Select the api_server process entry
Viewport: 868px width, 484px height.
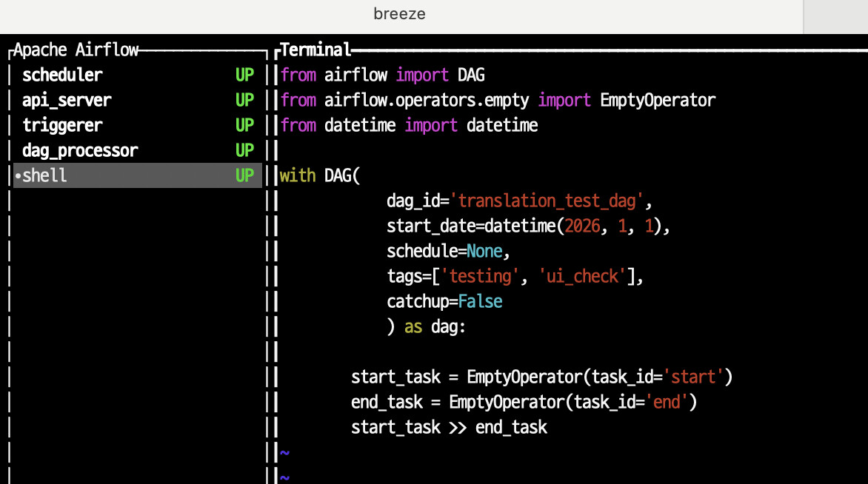(x=67, y=100)
